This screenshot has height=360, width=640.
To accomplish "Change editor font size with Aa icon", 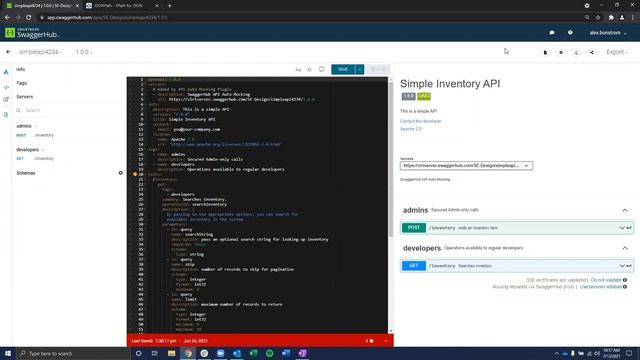I will point(298,69).
